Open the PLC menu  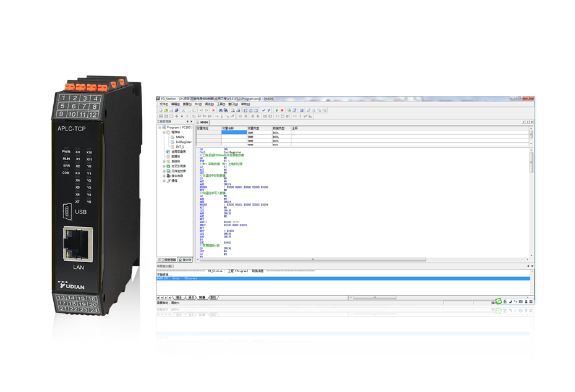point(198,104)
